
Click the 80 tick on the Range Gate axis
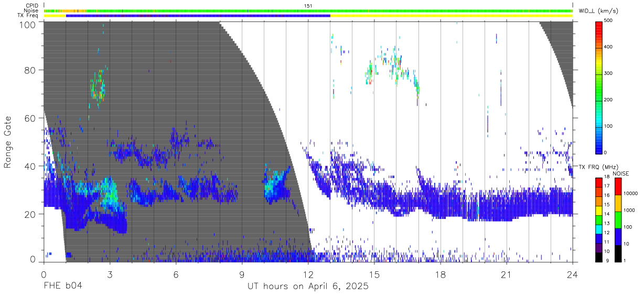click(x=30, y=70)
